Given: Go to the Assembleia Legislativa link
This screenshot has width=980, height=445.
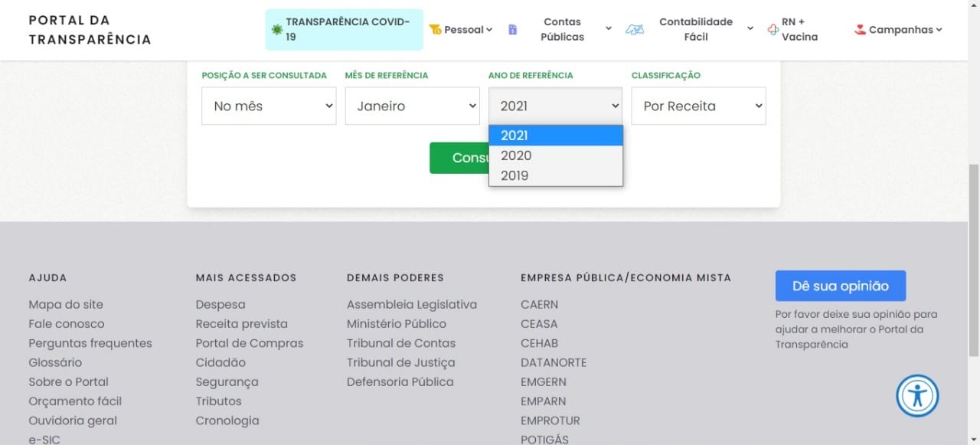Looking at the screenshot, I should [x=411, y=305].
